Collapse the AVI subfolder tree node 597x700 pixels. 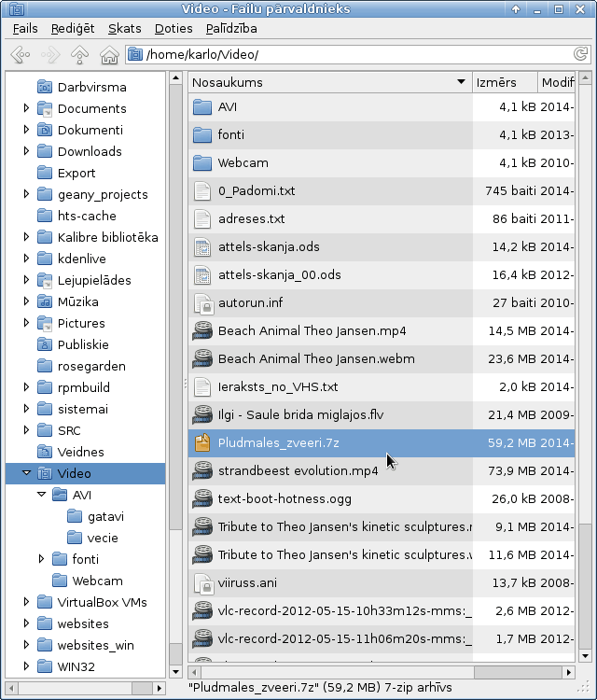pos(41,494)
